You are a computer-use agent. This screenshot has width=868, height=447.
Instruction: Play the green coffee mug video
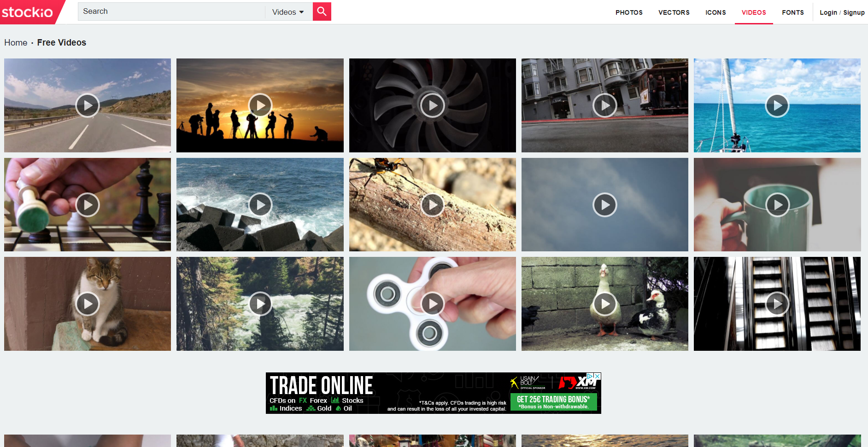tap(777, 205)
